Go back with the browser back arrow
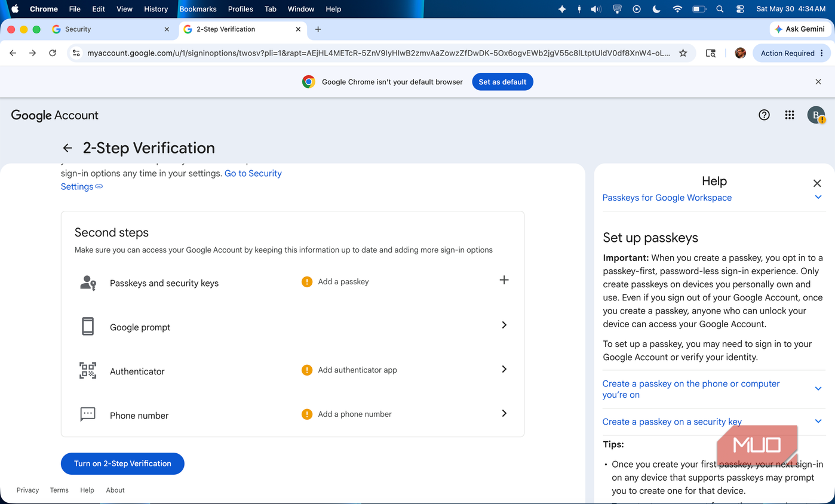This screenshot has height=504, width=835. (13, 53)
